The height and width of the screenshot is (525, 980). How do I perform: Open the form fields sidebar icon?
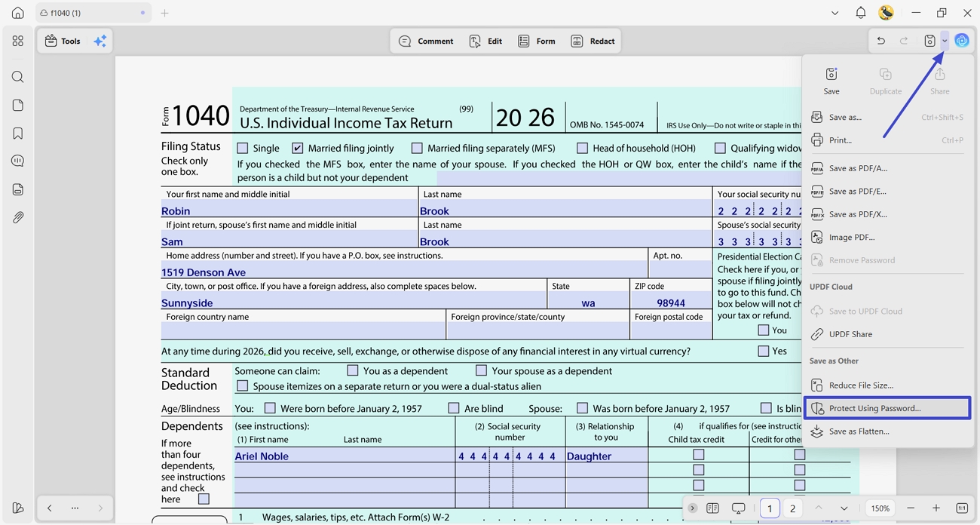tap(17, 189)
